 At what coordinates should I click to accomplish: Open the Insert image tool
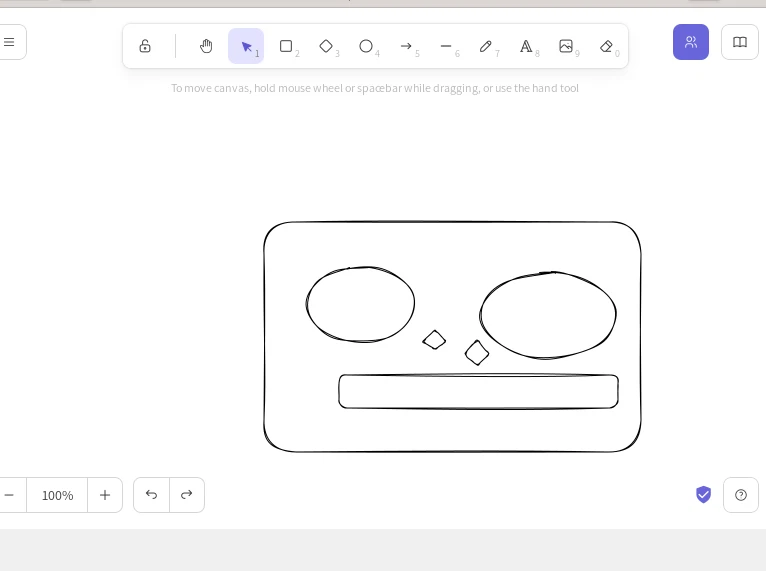566,46
